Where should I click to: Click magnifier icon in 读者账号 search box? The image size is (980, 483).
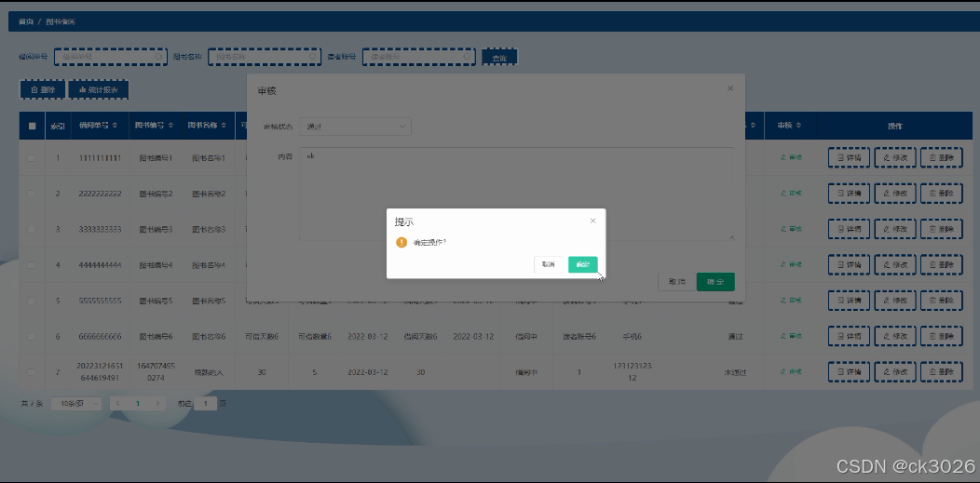[x=467, y=57]
